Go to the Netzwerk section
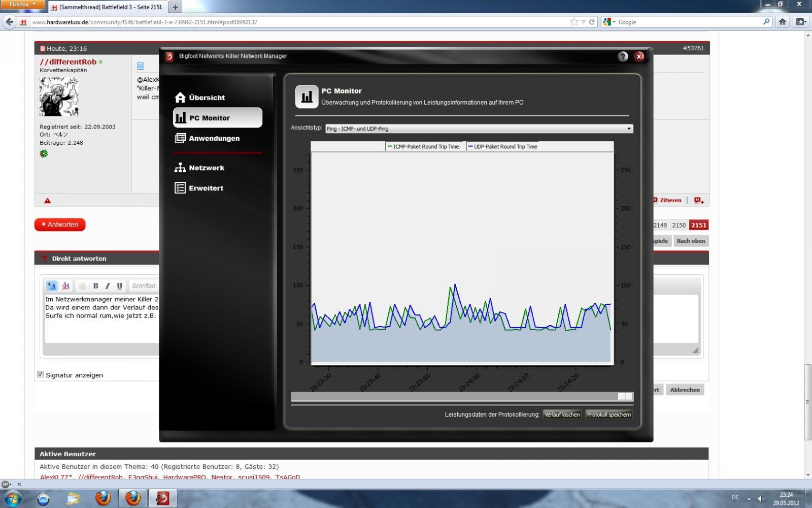 199,168
